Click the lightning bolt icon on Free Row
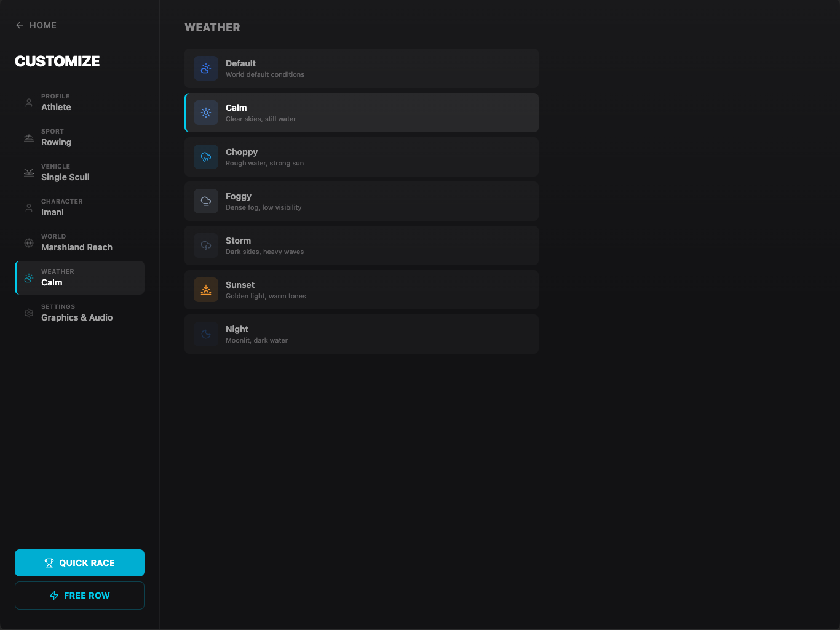 coord(54,596)
